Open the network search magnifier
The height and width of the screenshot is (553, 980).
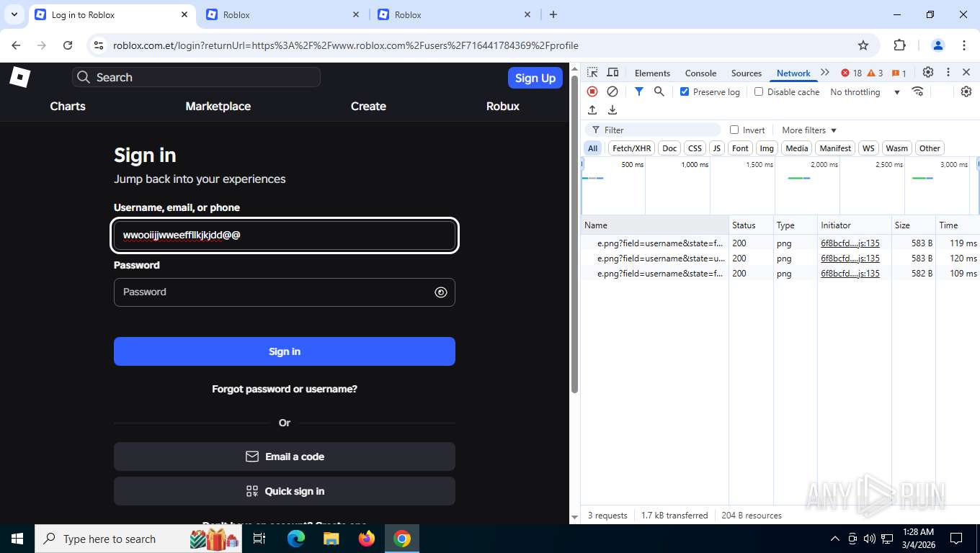[659, 91]
